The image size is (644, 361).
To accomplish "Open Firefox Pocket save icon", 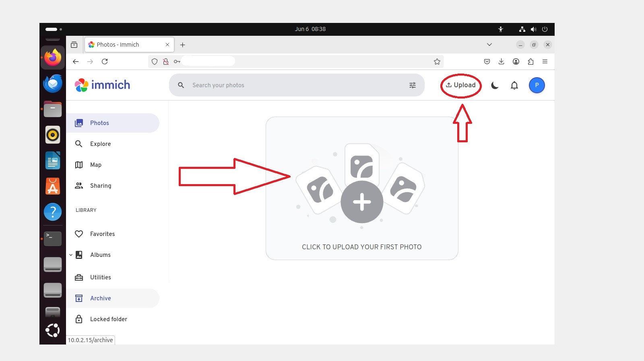I will click(x=487, y=62).
